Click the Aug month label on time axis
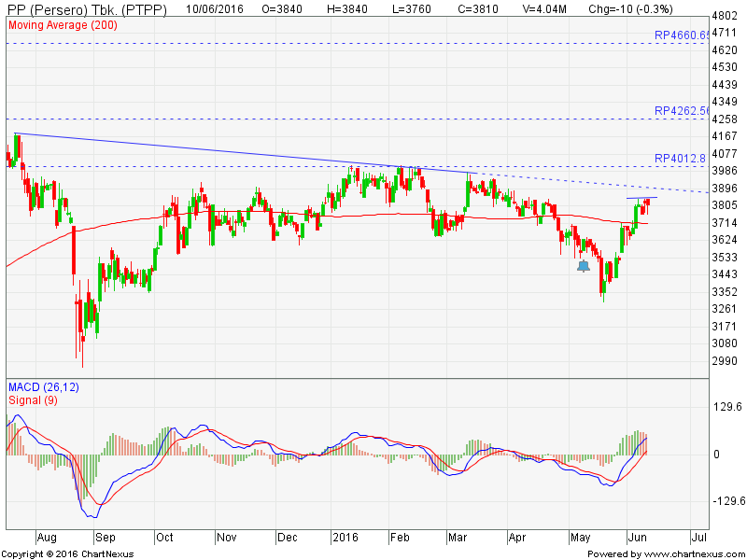Viewport: 747px width, 560px height. click(x=47, y=538)
